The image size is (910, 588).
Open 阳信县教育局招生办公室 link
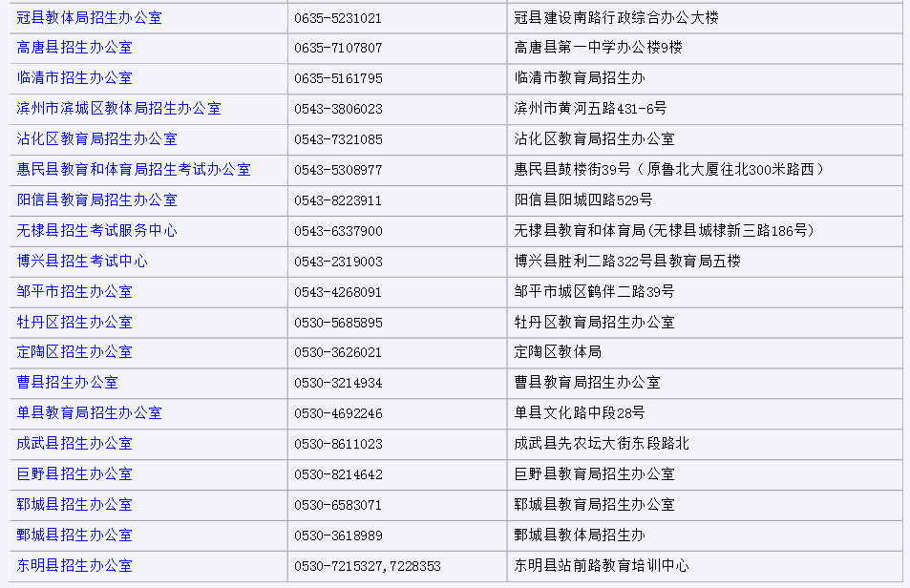(96, 200)
